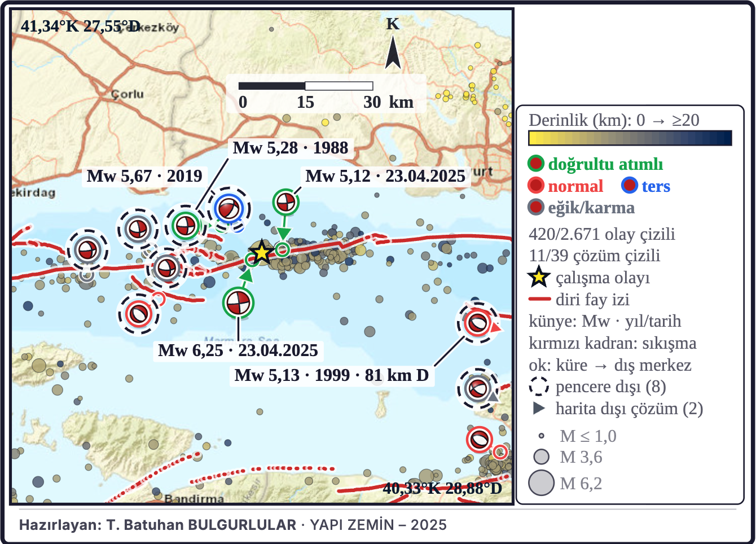Select the red beachball linked to Mw 5,13 · 1999
756x544 pixels.
[477, 323]
